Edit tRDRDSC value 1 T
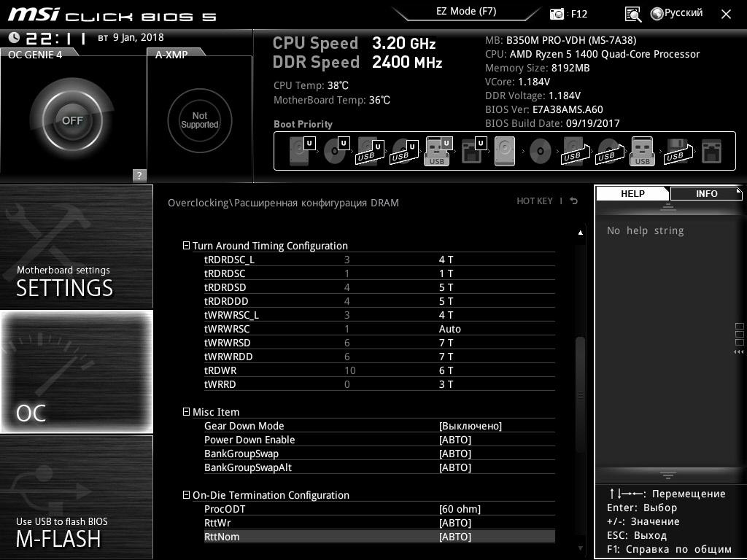 446,273
